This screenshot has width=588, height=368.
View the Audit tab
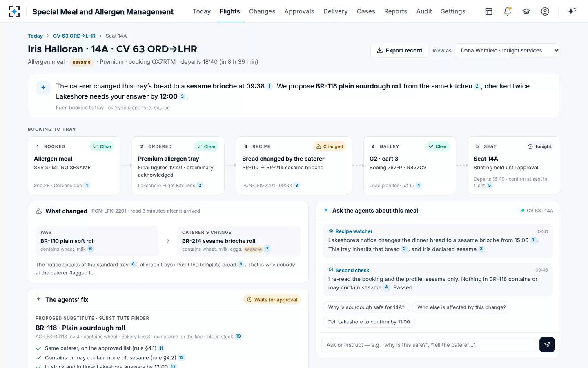424,11
